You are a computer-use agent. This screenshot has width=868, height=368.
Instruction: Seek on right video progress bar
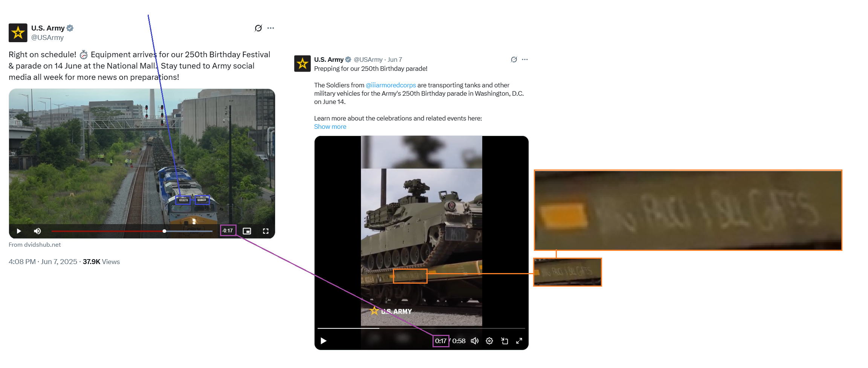click(x=421, y=328)
